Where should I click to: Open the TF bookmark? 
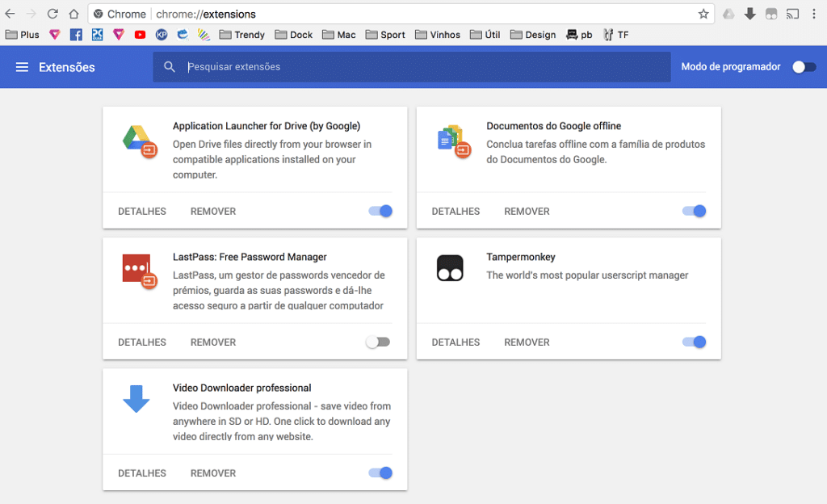(616, 35)
